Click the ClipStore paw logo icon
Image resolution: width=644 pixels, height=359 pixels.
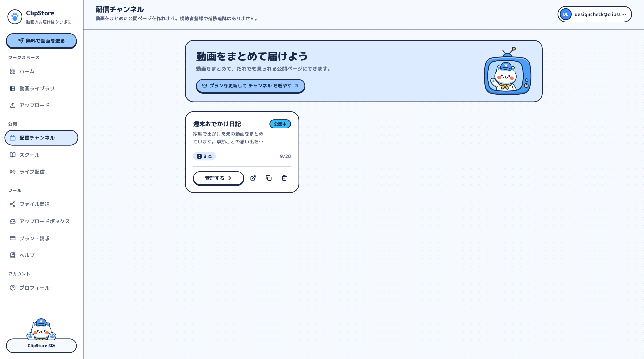click(15, 17)
